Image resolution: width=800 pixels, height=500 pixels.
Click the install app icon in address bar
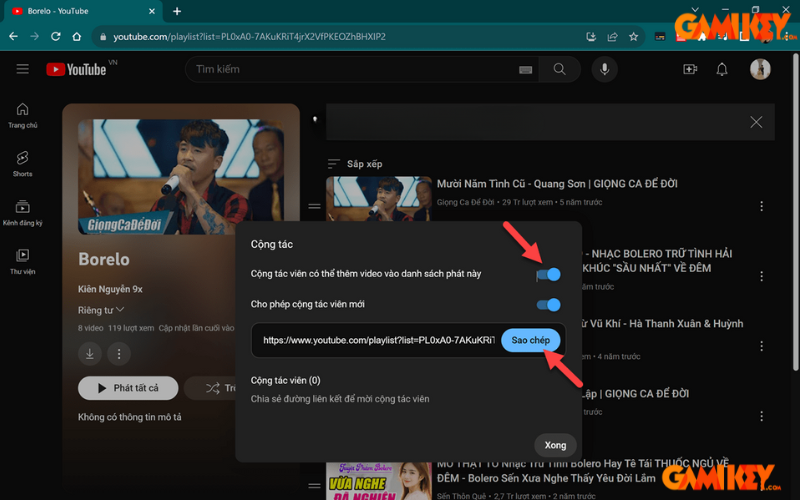591,37
